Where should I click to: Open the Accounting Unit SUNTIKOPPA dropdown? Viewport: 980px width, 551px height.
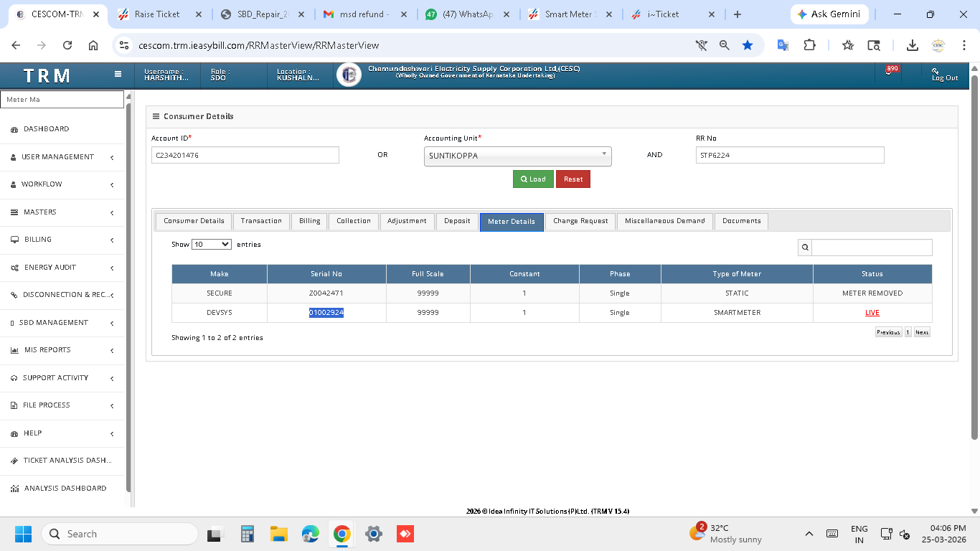[x=517, y=156]
